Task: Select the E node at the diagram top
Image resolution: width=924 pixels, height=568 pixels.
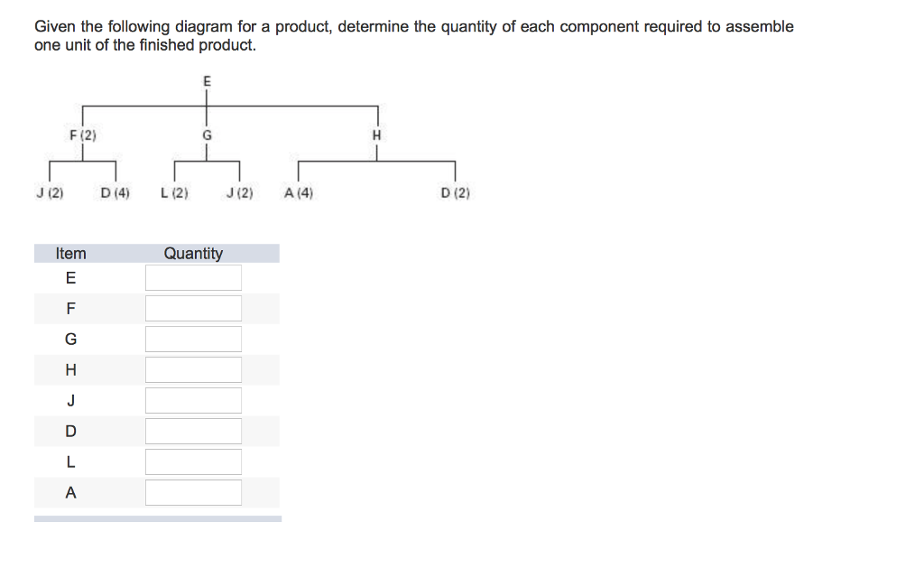Action: 207,81
